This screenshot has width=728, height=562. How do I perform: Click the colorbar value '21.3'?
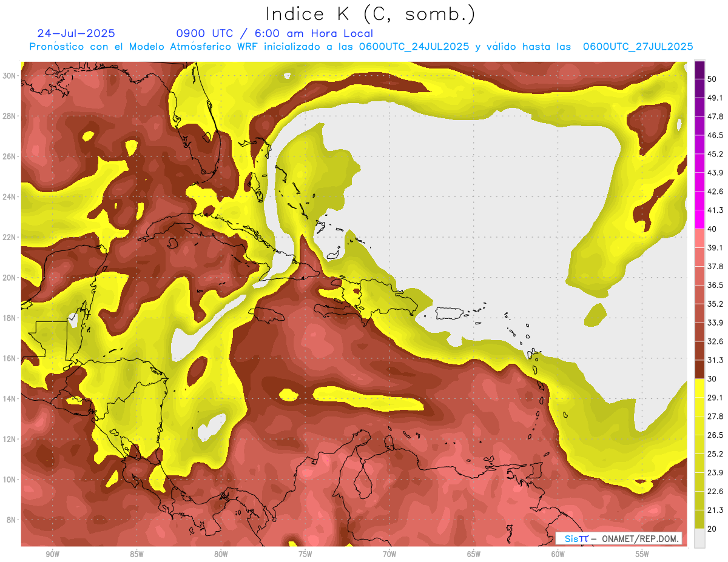pos(715,510)
